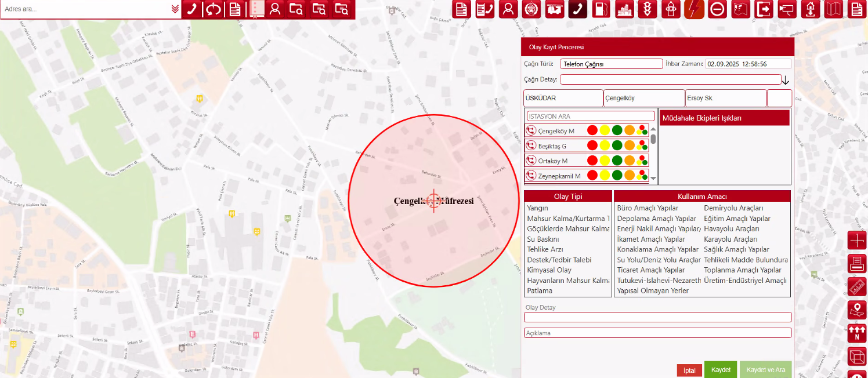
Task: Select Ticaret Amaçlı Yapılar usage
Action: click(651, 270)
